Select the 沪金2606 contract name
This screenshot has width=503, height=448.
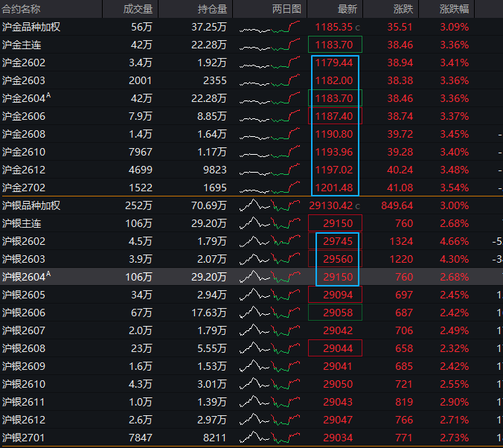tap(24, 116)
